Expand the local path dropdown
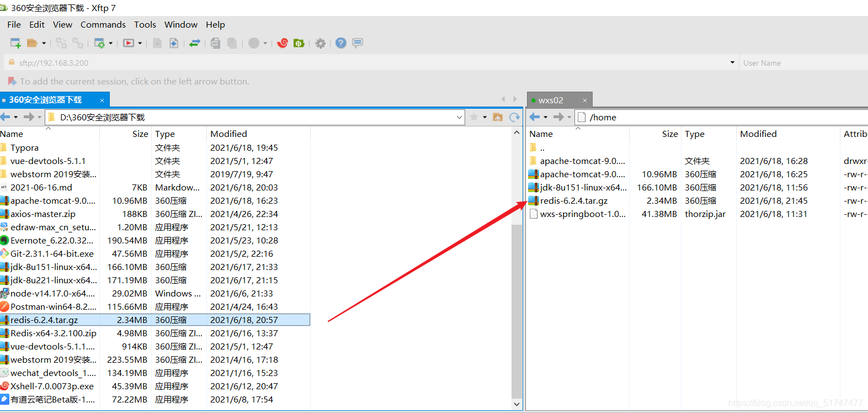Image resolution: width=868 pixels, height=413 pixels. 459,117
